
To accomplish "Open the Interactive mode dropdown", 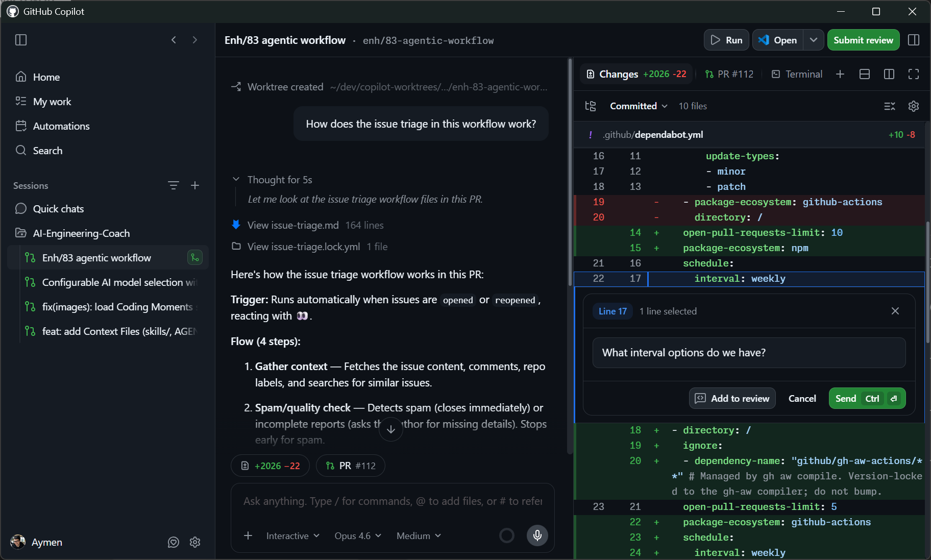I will (x=292, y=535).
